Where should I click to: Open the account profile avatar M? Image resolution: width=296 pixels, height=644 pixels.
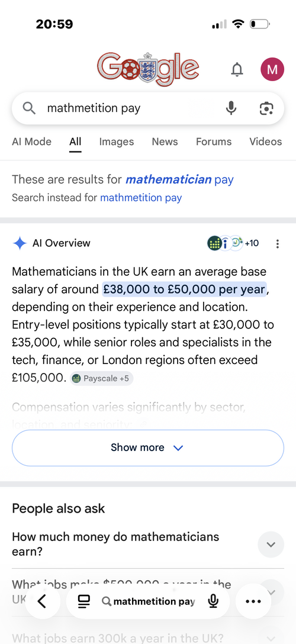coord(272,69)
